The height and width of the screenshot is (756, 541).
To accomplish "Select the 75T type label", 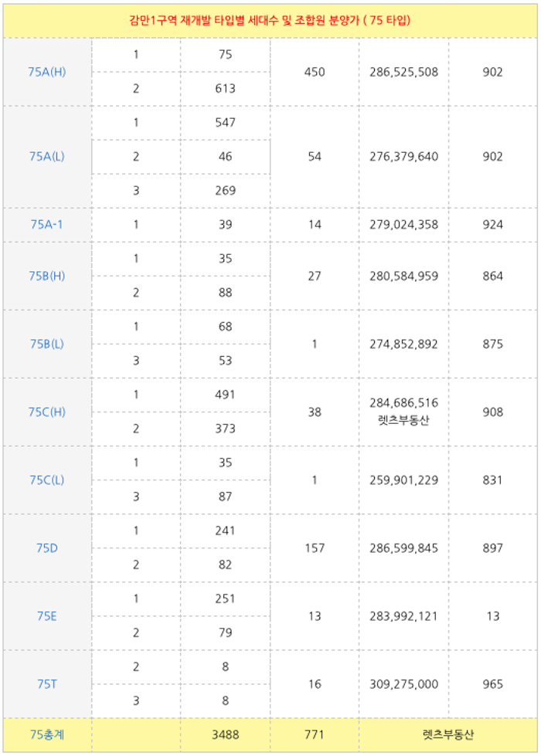I will pyautogui.click(x=47, y=683).
